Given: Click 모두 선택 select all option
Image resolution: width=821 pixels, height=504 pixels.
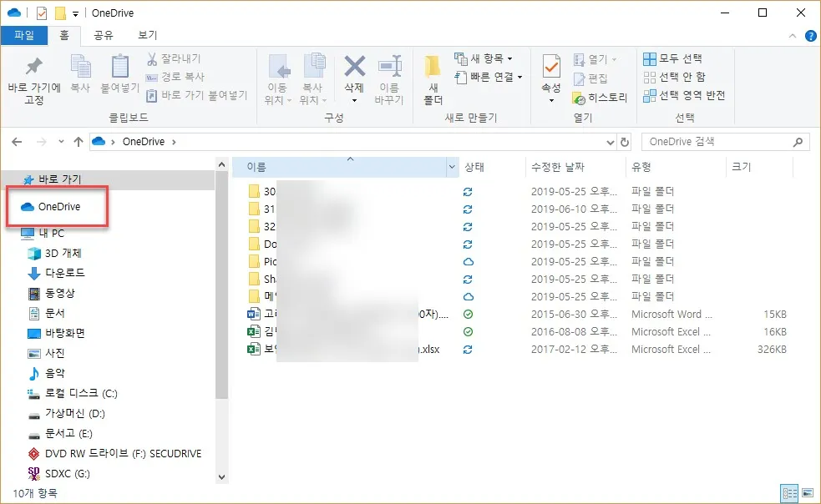Looking at the screenshot, I should pos(673,58).
